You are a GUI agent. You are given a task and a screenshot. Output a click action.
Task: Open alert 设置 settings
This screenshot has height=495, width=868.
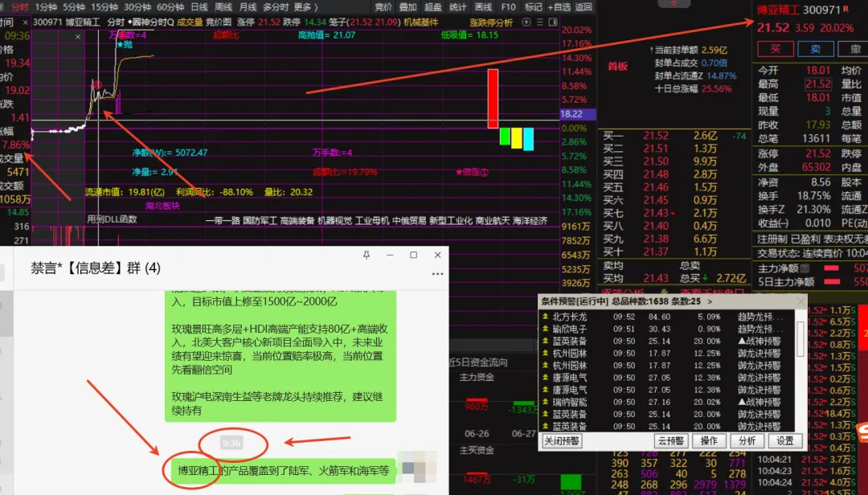(784, 440)
